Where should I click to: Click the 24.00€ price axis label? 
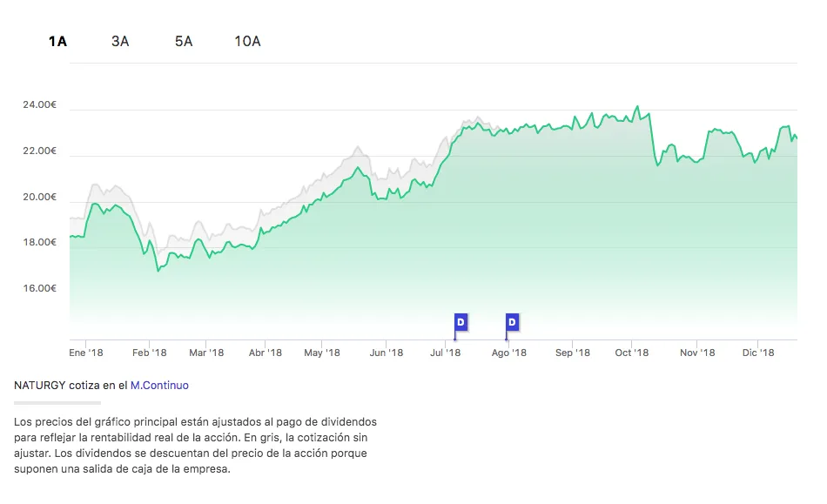(39, 105)
